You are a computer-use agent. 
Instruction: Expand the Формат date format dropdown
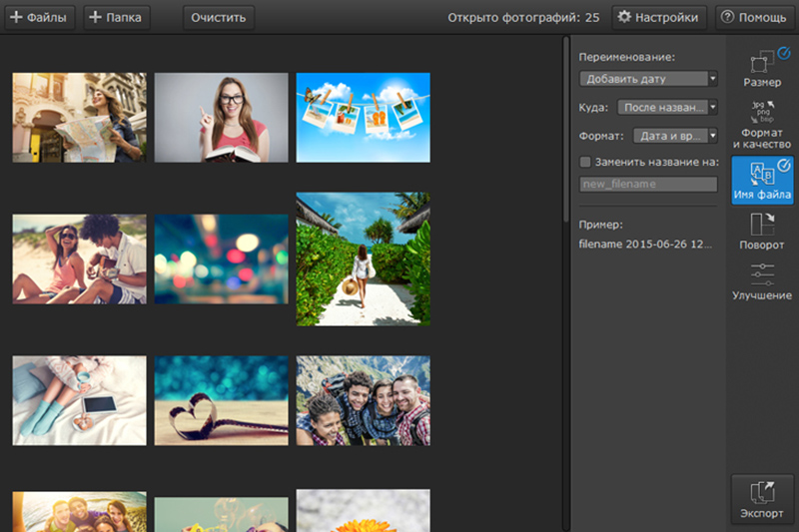pos(675,136)
